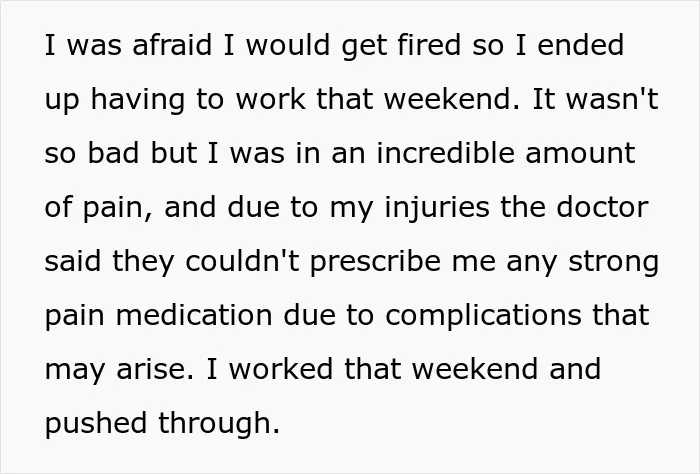Click the word "afraid" in first line
700x474 pixels.
172,45
